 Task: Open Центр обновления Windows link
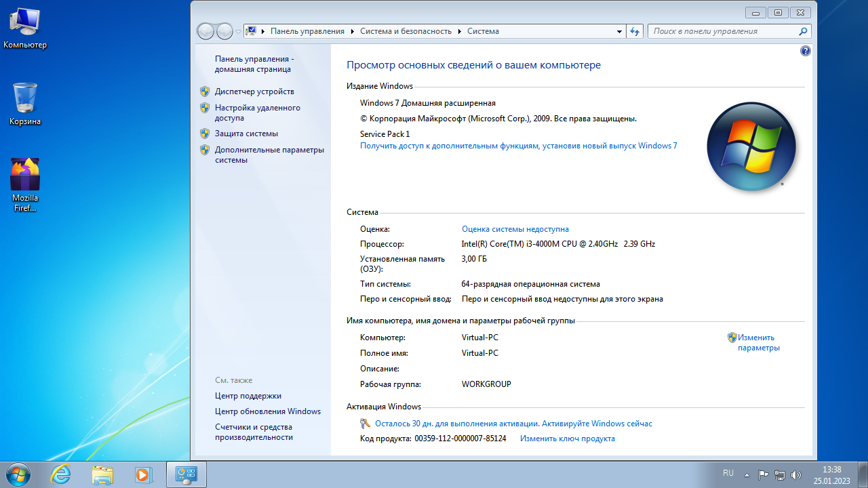click(268, 411)
